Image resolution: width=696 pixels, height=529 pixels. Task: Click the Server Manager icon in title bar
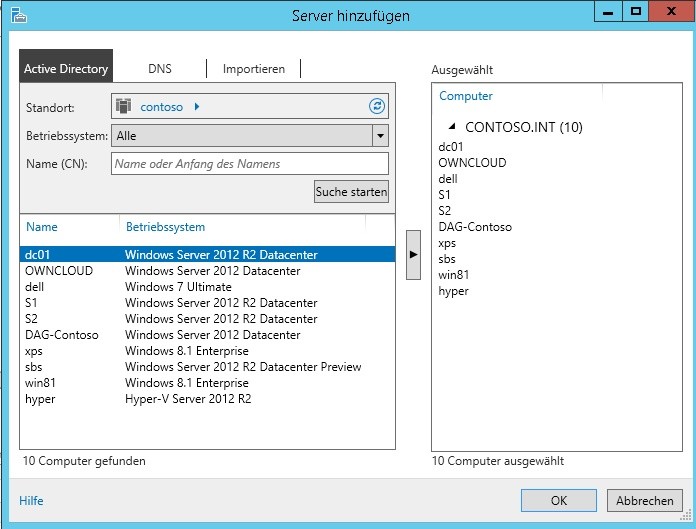click(19, 16)
